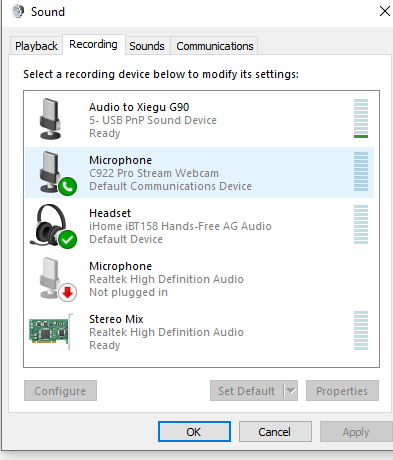This screenshot has width=393, height=460.
Task: Switch to the Recording tab
Action: (x=93, y=44)
